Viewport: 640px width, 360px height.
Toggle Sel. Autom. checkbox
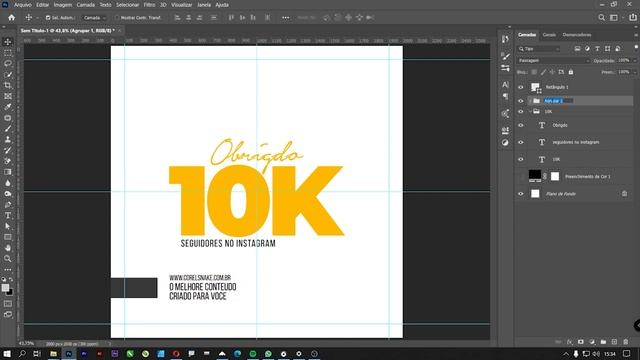[x=48, y=18]
